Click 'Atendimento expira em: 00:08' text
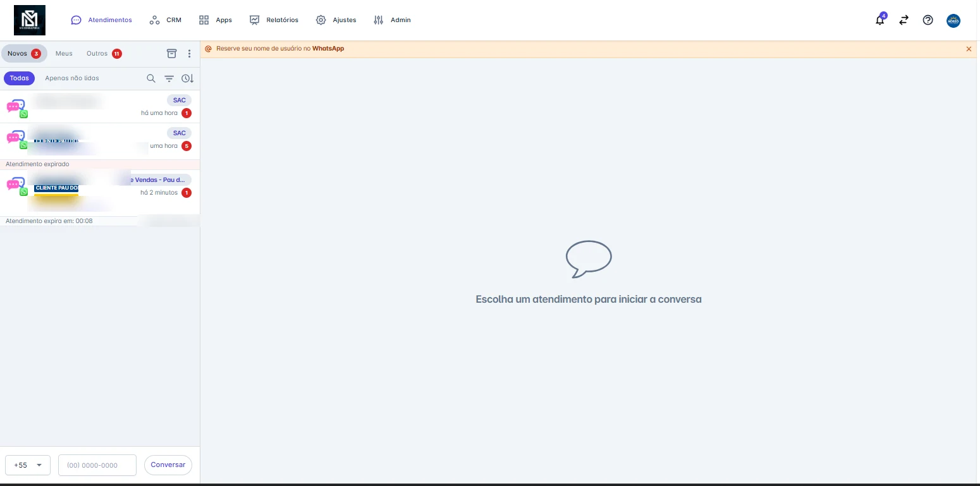Image resolution: width=980 pixels, height=486 pixels. coord(49,221)
